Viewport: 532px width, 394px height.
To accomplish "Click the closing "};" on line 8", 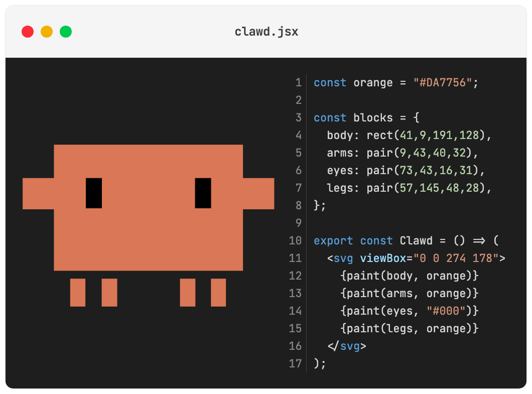I will pyautogui.click(x=320, y=205).
